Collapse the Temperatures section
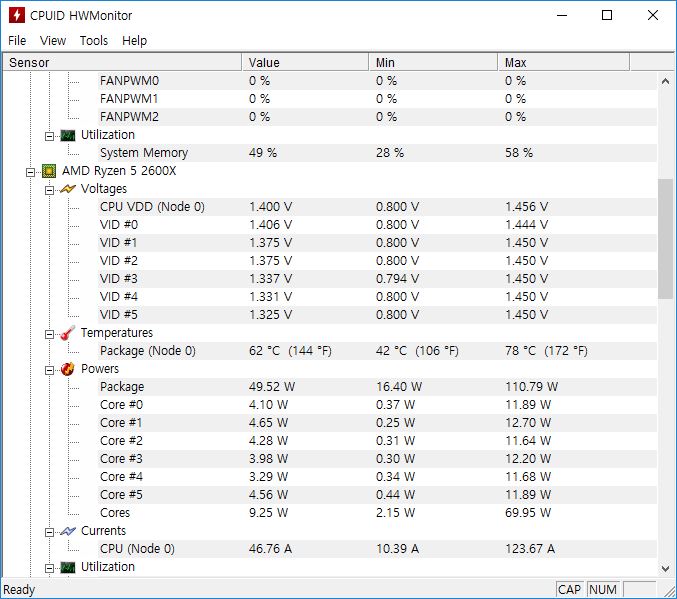 [50, 334]
